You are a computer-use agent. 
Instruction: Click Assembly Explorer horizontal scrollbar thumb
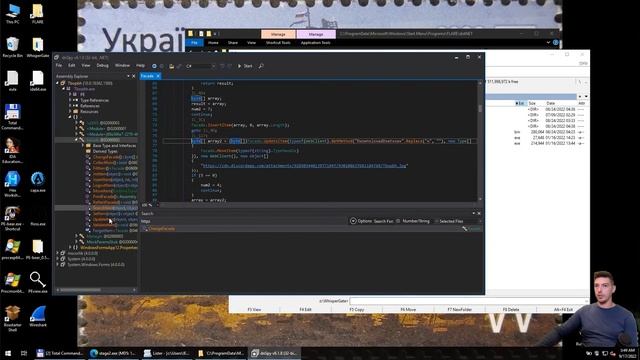point(80,290)
